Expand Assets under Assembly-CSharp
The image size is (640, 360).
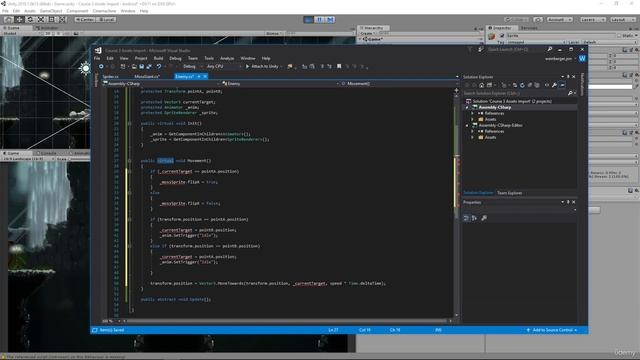[473, 120]
